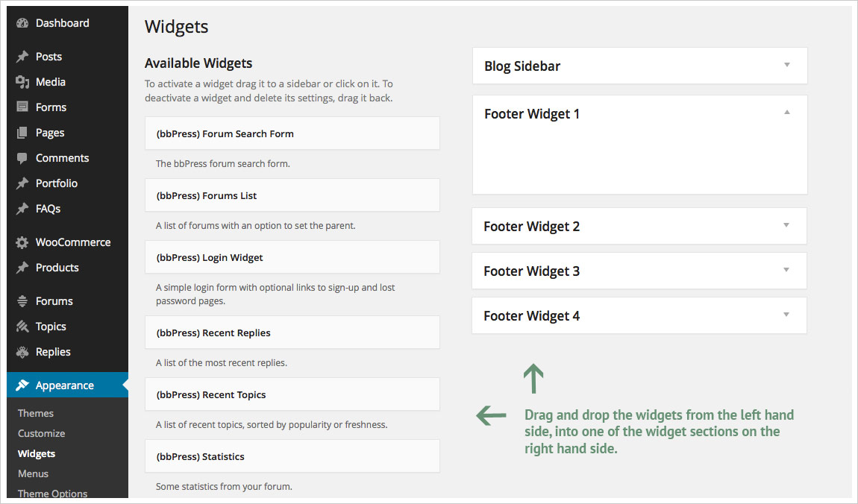Click the Comments speech bubble icon
The height and width of the screenshot is (504, 858).
point(22,158)
